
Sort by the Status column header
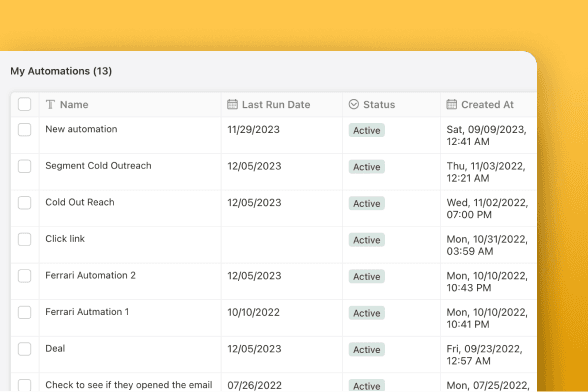coord(379,104)
